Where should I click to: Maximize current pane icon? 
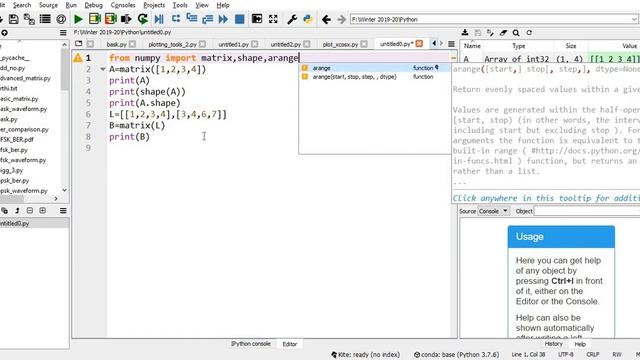pos(257,19)
